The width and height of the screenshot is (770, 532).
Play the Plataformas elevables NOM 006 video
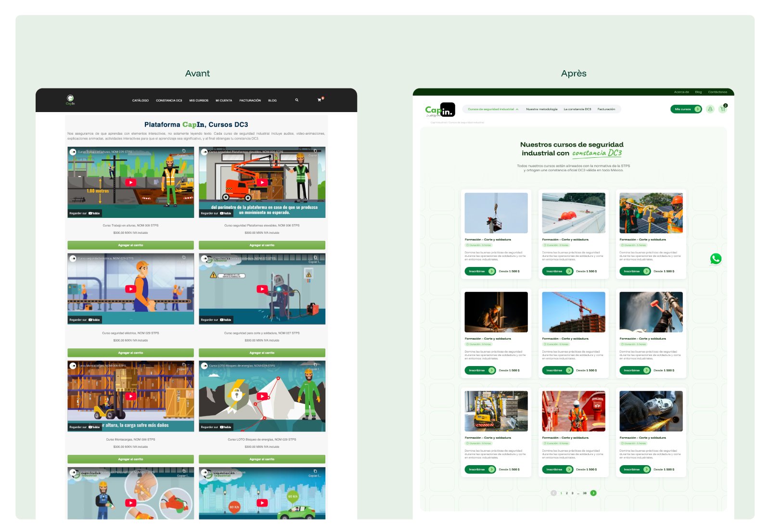click(x=262, y=182)
